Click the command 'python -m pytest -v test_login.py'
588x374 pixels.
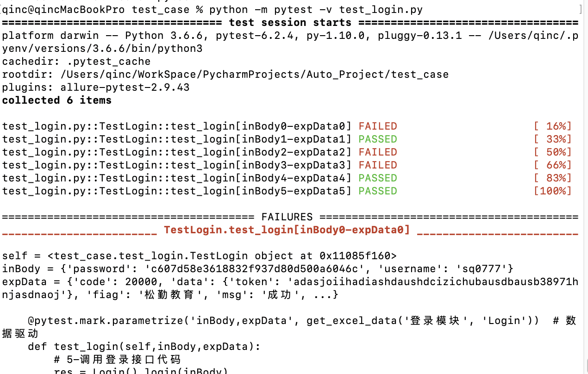click(x=316, y=10)
